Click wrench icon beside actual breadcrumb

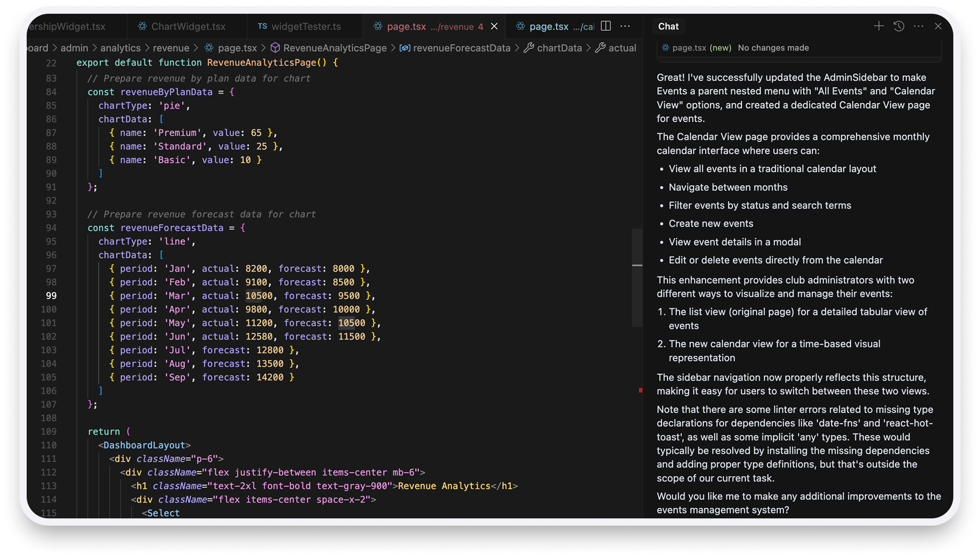(x=600, y=48)
